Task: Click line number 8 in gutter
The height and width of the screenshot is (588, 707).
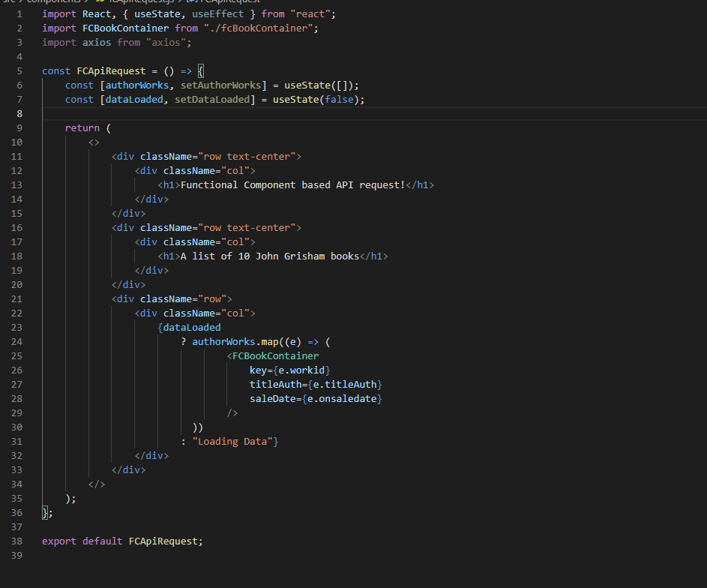Action: point(19,114)
